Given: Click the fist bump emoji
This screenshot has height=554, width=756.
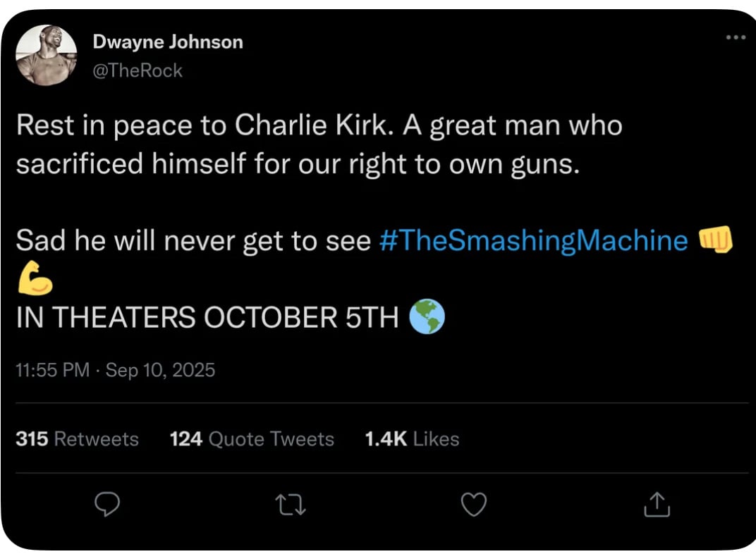Looking at the screenshot, I should (x=714, y=241).
